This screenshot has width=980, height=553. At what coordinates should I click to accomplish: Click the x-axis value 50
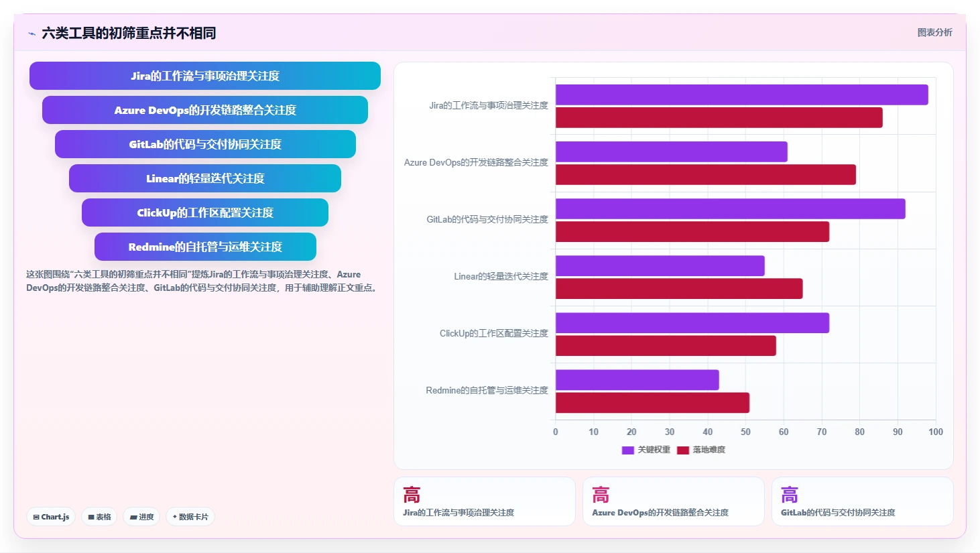pos(745,432)
